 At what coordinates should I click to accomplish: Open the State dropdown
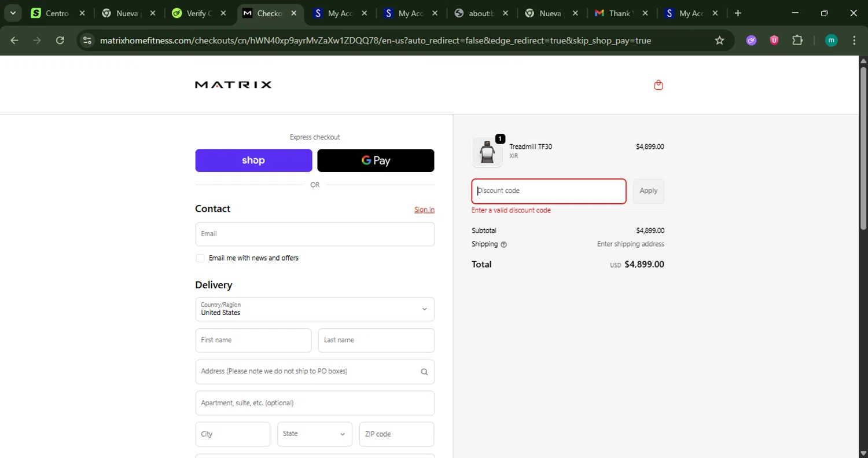(315, 434)
